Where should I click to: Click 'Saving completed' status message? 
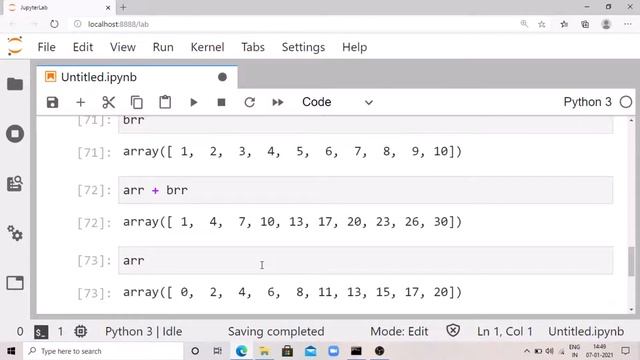click(x=276, y=331)
